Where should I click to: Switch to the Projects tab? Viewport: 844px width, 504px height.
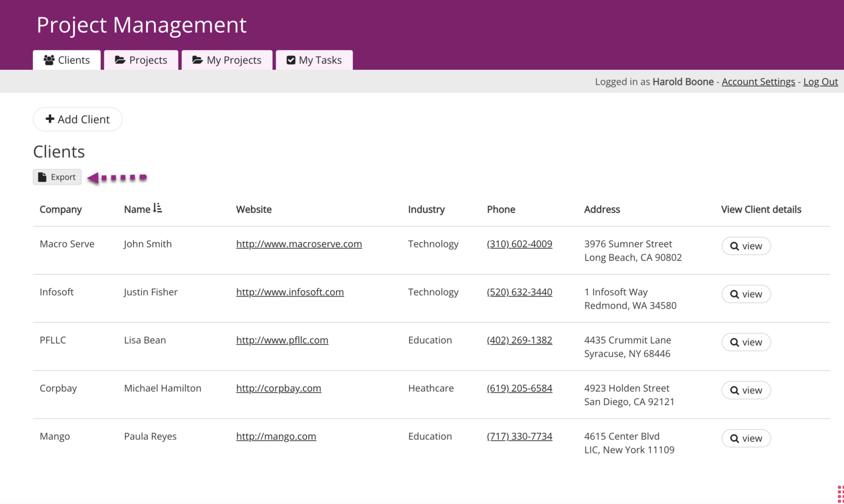[141, 60]
